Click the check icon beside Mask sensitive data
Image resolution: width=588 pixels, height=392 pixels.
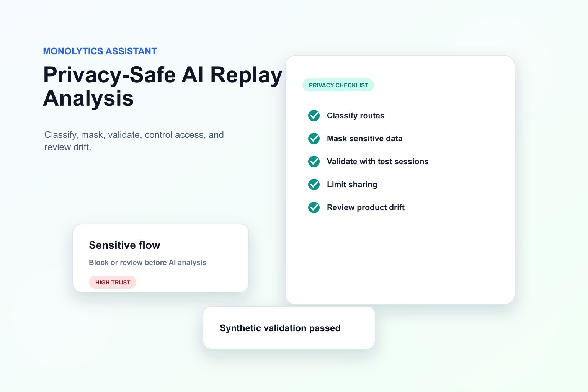coord(314,139)
